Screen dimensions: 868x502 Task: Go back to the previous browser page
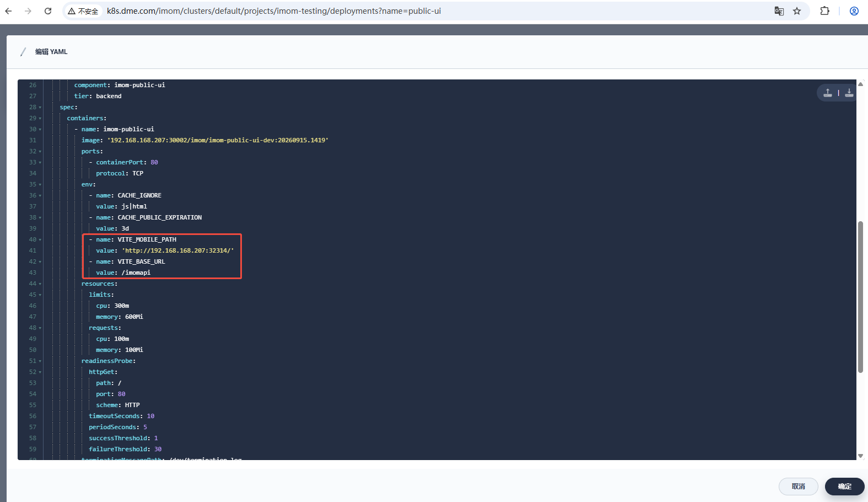pyautogui.click(x=8, y=11)
